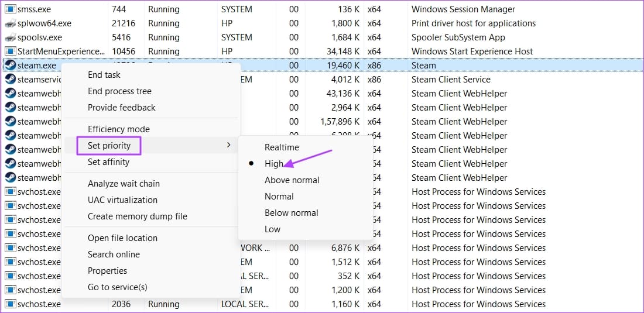Open Set affinity option
This screenshot has width=644, height=313.
[150, 162]
